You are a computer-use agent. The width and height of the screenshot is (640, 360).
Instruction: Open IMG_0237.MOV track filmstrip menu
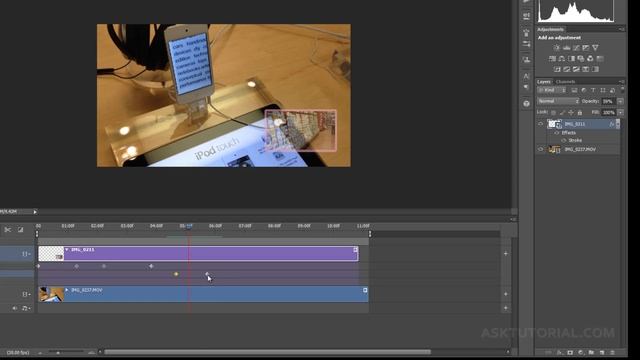26,294
